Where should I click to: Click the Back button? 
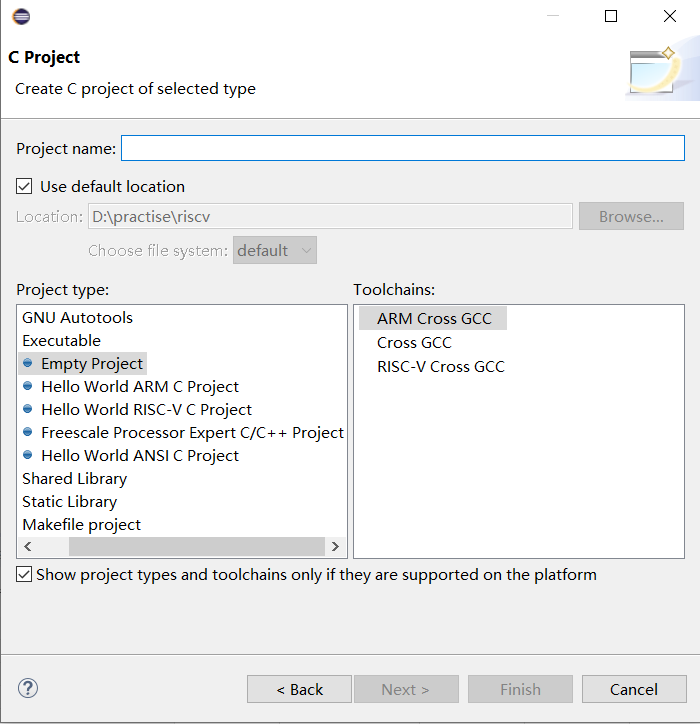coord(299,689)
